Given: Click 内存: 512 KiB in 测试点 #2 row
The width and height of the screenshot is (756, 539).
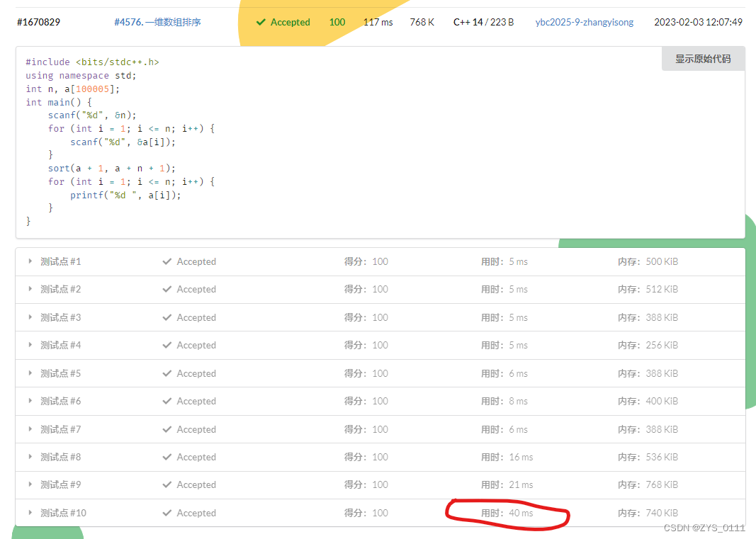Looking at the screenshot, I should [648, 289].
